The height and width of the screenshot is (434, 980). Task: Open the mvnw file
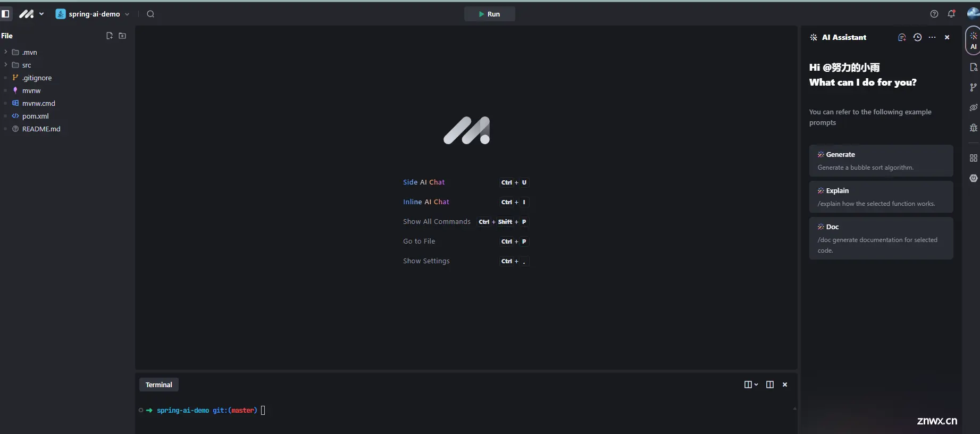(67, 90)
